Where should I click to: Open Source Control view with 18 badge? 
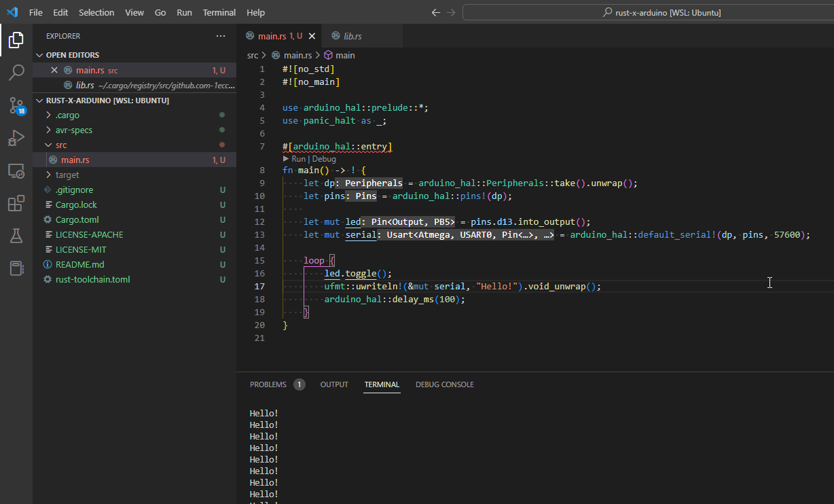(x=16, y=105)
